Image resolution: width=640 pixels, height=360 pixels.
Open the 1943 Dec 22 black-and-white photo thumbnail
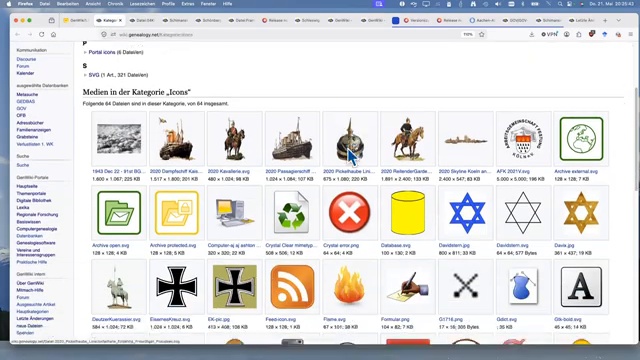[119, 139]
